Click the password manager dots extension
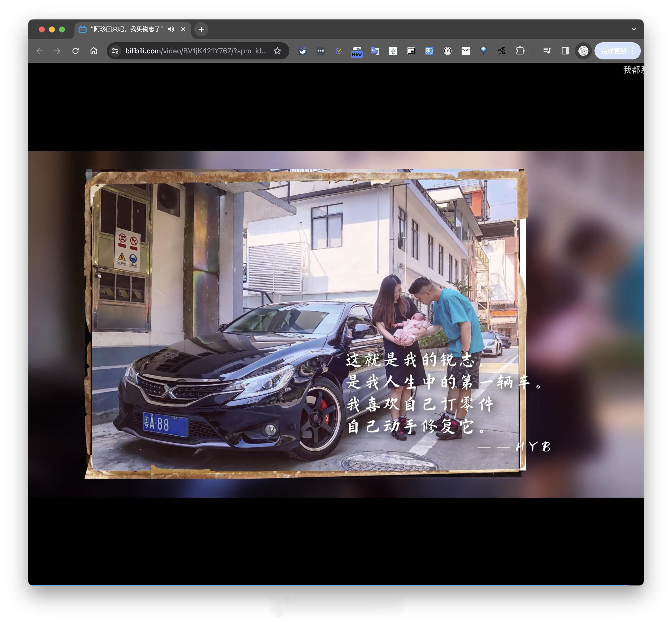Screen dimensions: 672x623 (320, 51)
